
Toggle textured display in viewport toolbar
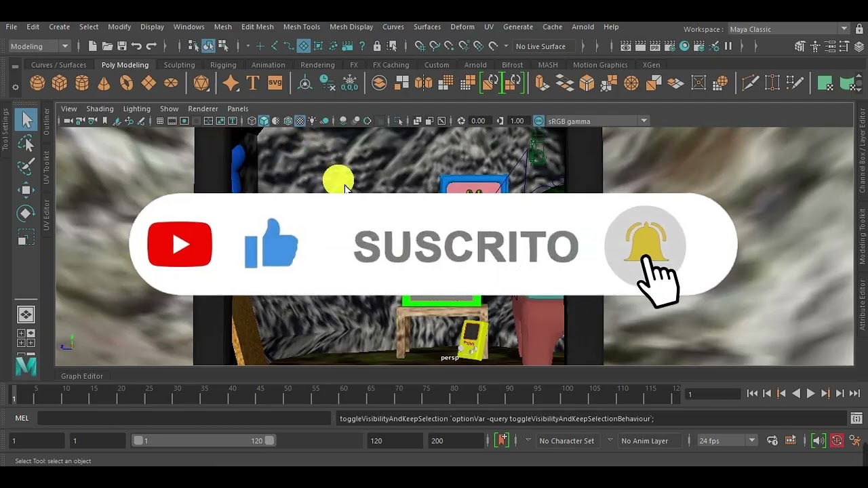click(300, 121)
